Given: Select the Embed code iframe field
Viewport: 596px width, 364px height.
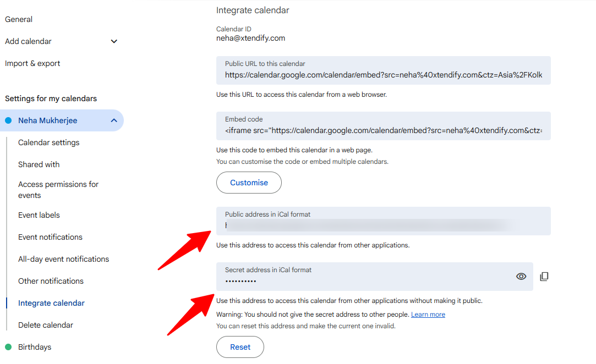Looking at the screenshot, I should [384, 126].
